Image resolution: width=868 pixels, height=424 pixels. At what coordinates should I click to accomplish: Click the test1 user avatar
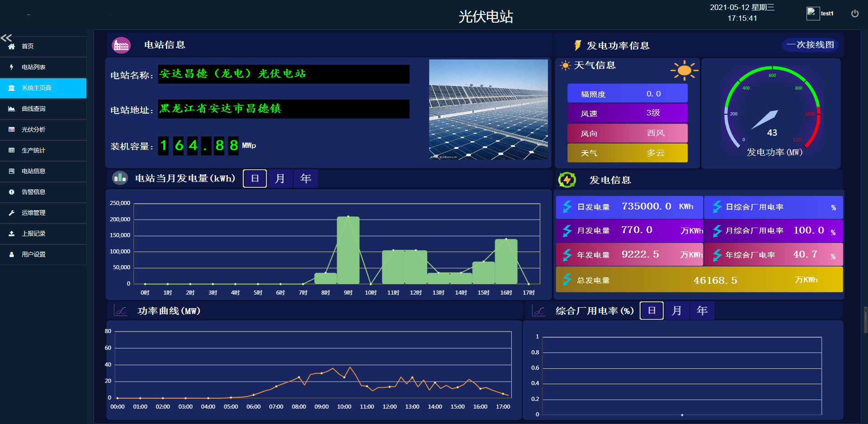pos(813,14)
